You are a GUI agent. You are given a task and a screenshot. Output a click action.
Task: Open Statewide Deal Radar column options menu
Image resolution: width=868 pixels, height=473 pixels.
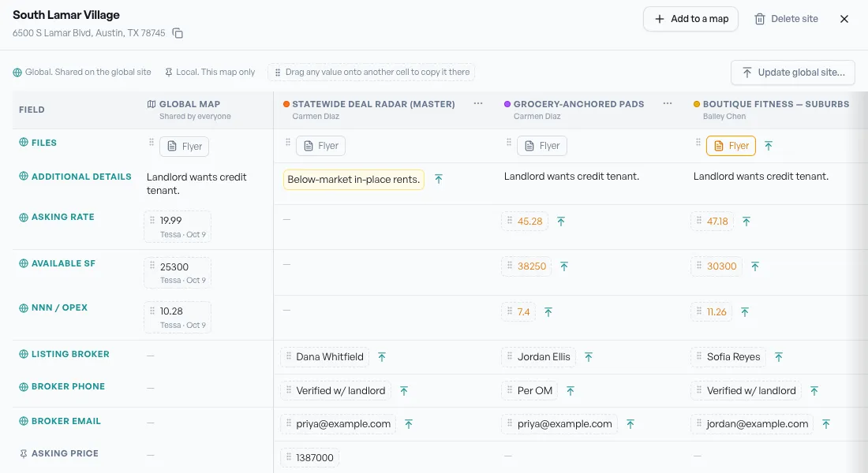tap(478, 103)
